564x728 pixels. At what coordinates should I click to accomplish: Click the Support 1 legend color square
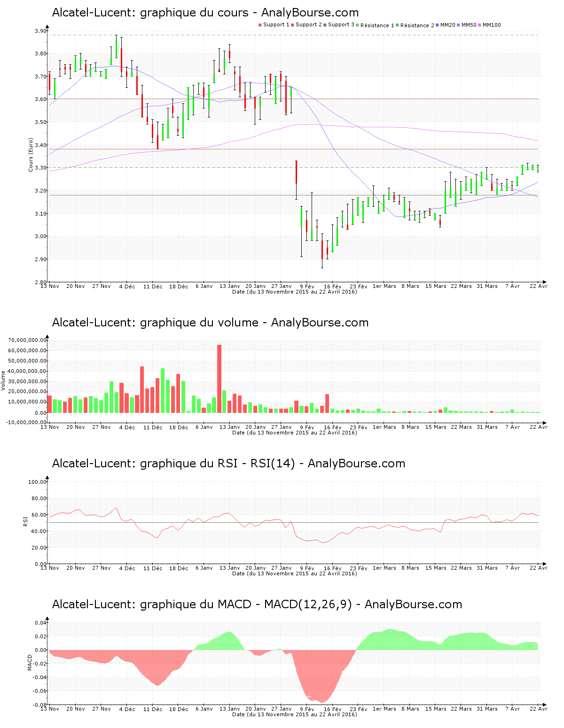pyautogui.click(x=260, y=25)
